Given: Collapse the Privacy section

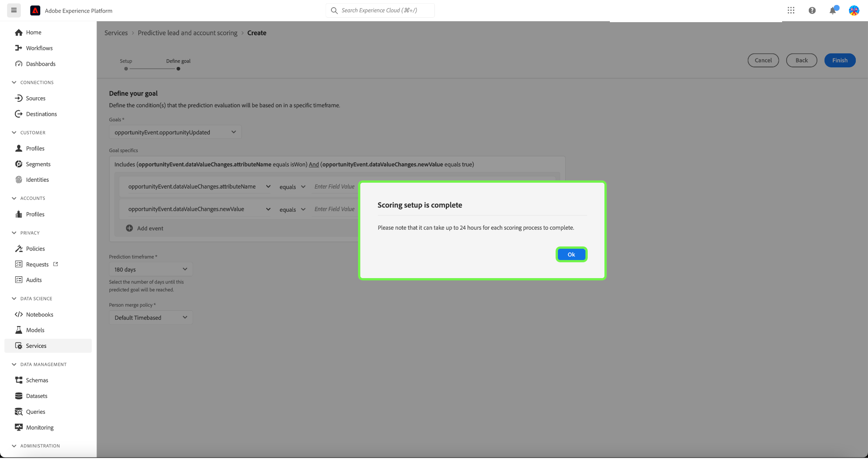Looking at the screenshot, I should [14, 233].
